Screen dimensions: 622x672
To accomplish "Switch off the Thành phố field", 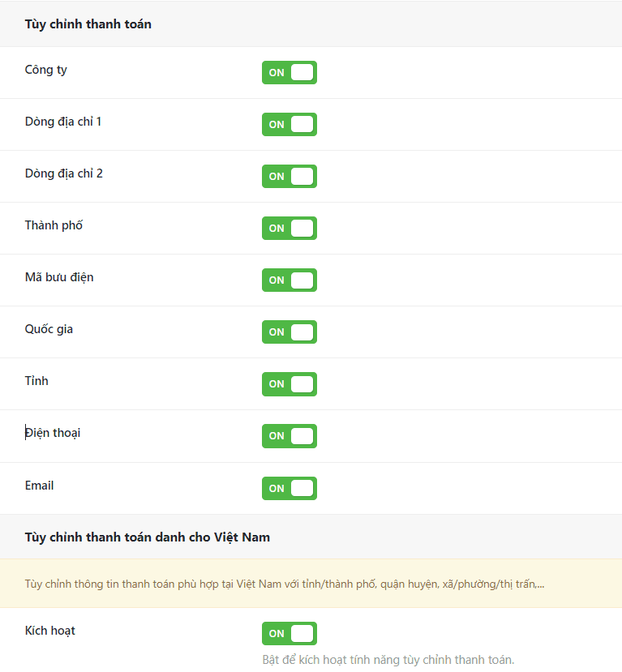I will [289, 228].
